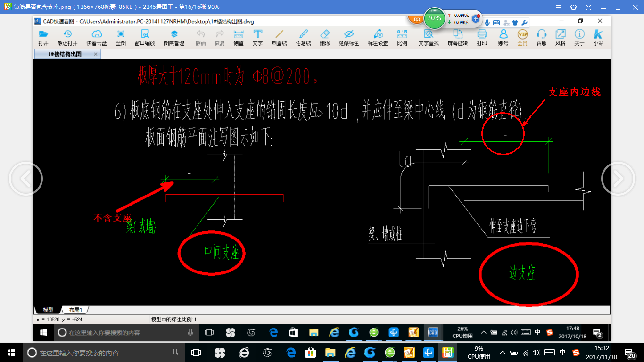The width and height of the screenshot is (644, 362).
Task: Select the 文字 text tool
Action: point(257,38)
